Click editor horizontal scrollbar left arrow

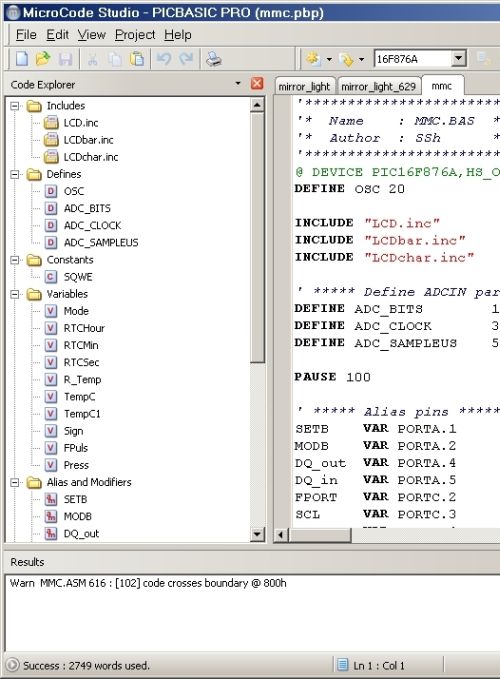[281, 535]
